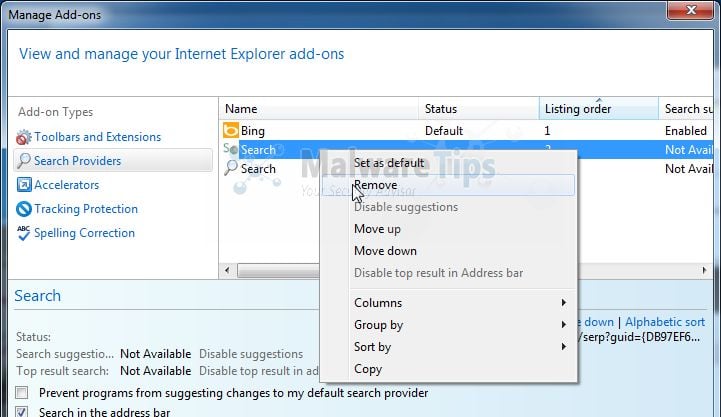The height and width of the screenshot is (417, 721).
Task: Click Disable top result link in details pane
Action: click(x=259, y=371)
